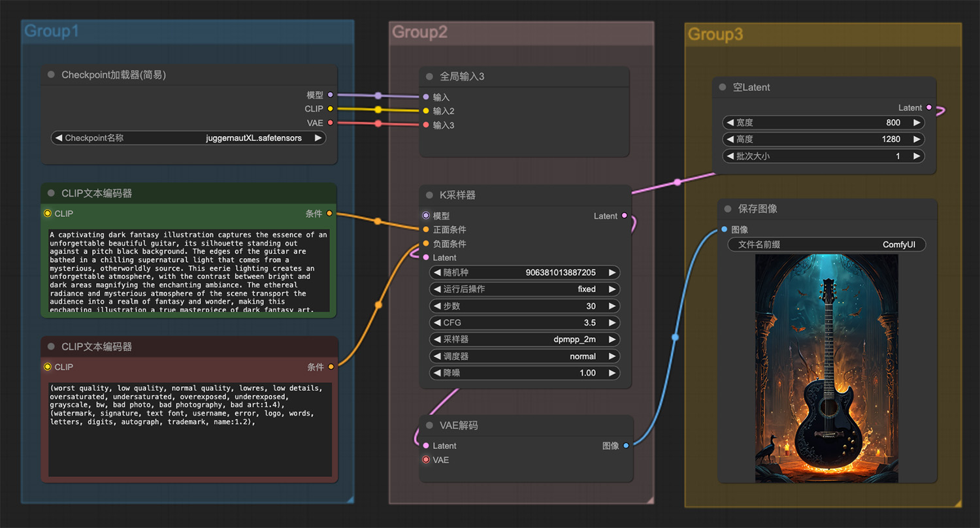Click the CLIP input socket of green encoder node
Image resolution: width=980 pixels, height=528 pixels.
48,213
